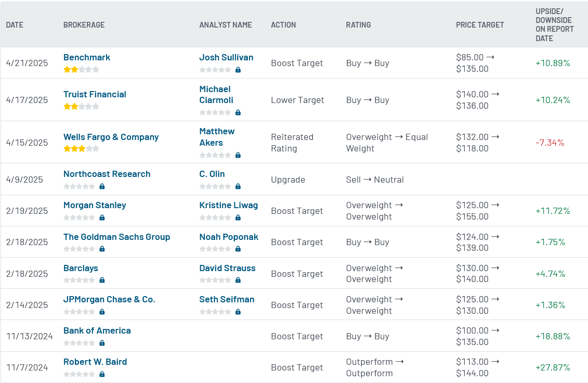Image resolution: width=588 pixels, height=383 pixels.
Task: Select the 'Upgrade' action cell
Action: pos(288,180)
